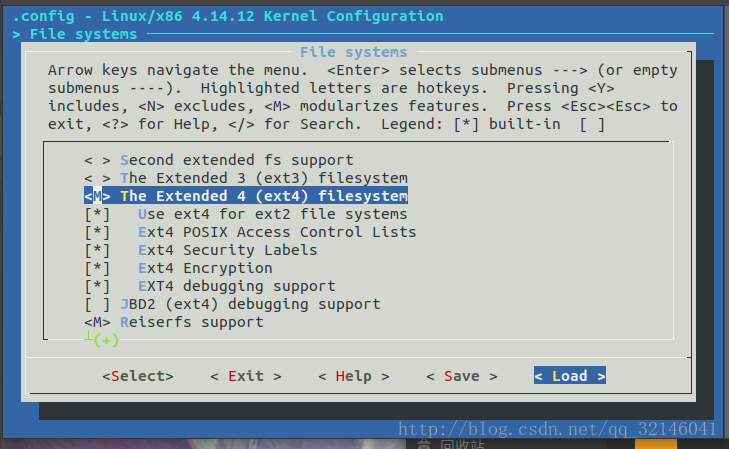The width and height of the screenshot is (729, 449).
Task: Toggle the tristate box for Second extended fs
Action: (97, 160)
